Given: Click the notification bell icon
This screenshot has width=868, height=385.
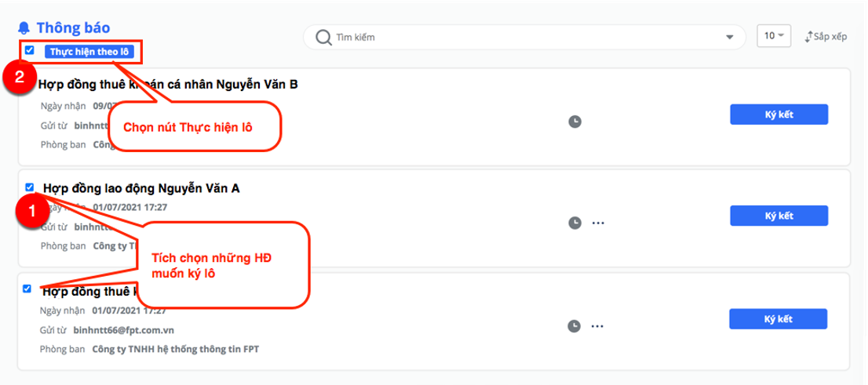Looking at the screenshot, I should click(24, 27).
